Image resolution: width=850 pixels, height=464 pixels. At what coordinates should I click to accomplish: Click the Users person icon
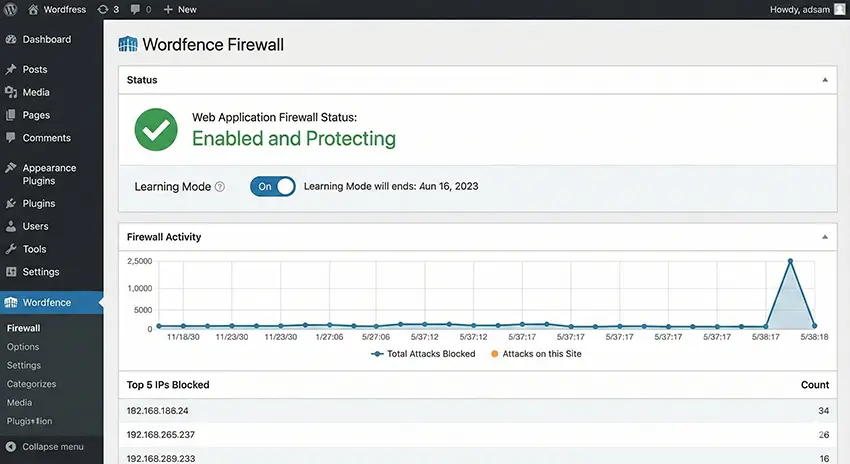pos(11,226)
